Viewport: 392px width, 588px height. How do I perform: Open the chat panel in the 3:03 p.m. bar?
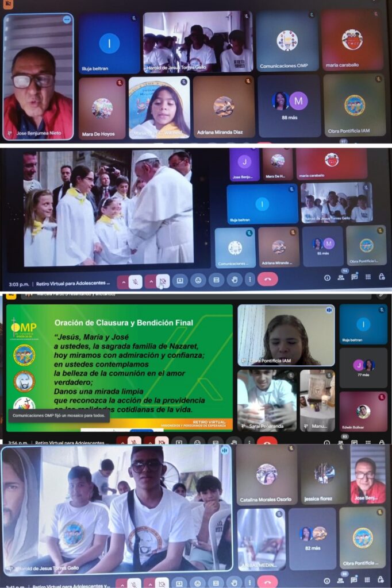click(x=355, y=277)
